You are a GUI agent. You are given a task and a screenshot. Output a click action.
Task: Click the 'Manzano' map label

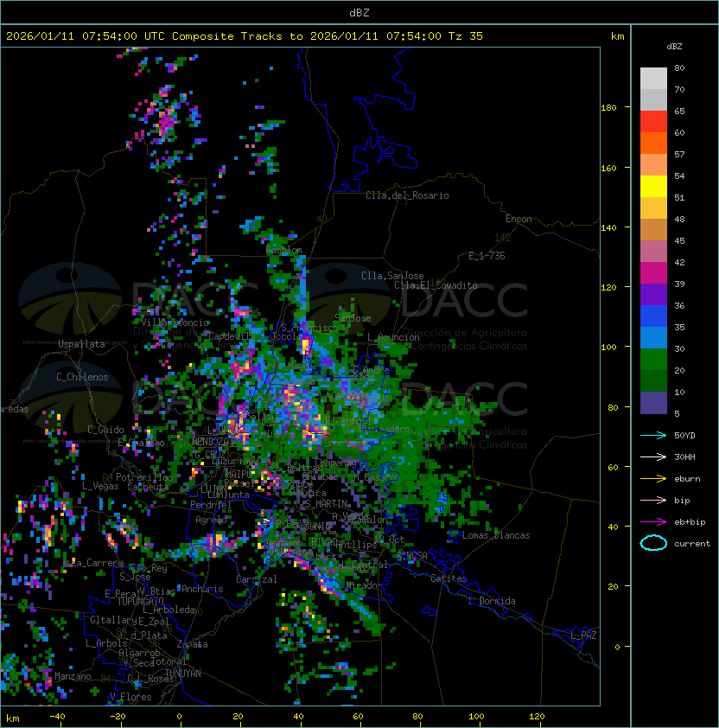[x=73, y=676]
